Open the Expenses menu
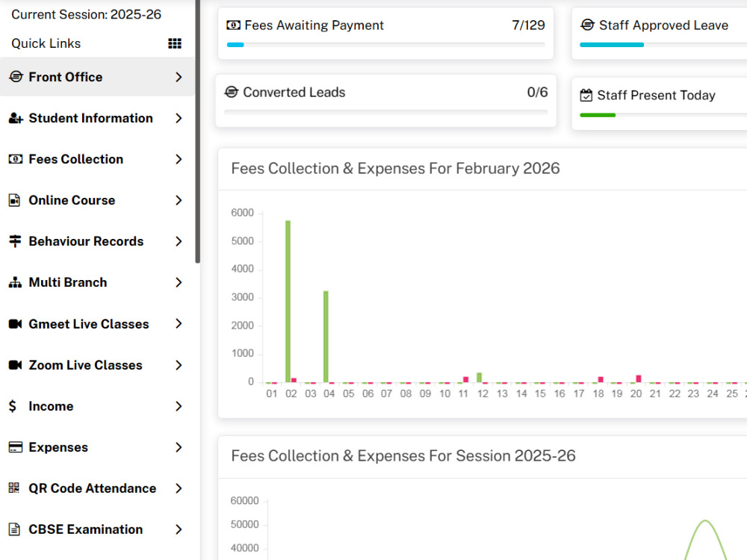This screenshot has height=560, width=747. (x=96, y=447)
